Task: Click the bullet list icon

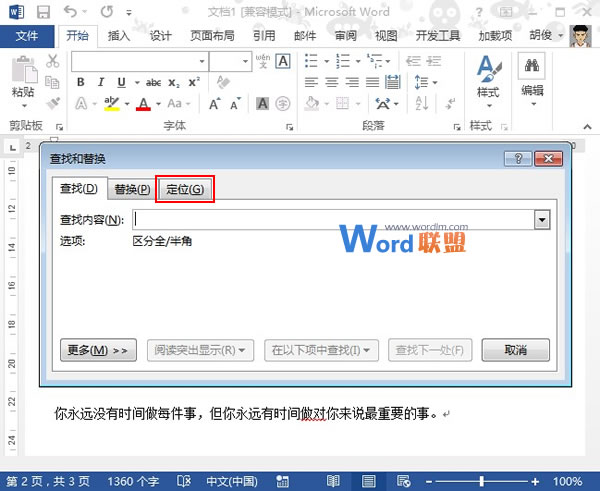Action: pos(311,61)
